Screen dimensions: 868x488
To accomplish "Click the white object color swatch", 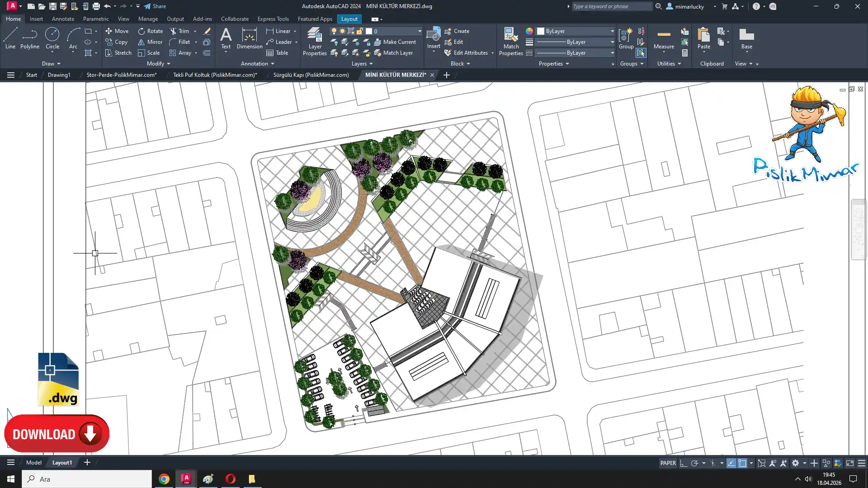I will coord(541,31).
